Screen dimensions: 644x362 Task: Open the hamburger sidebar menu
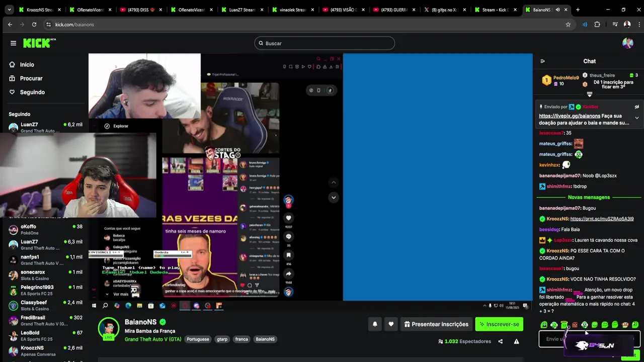(13, 43)
